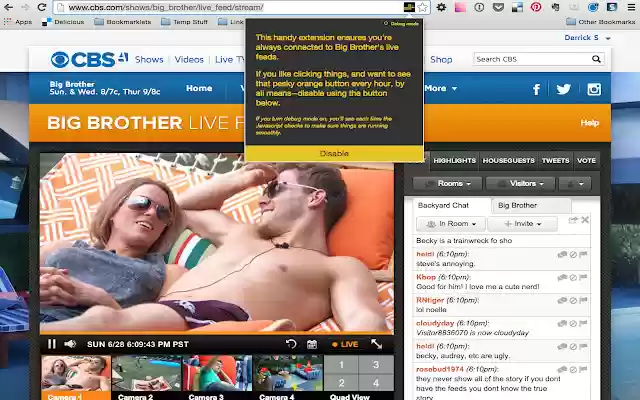The width and height of the screenshot is (640, 400).
Task: Open Help for the live feeds
Action: pyautogui.click(x=590, y=123)
